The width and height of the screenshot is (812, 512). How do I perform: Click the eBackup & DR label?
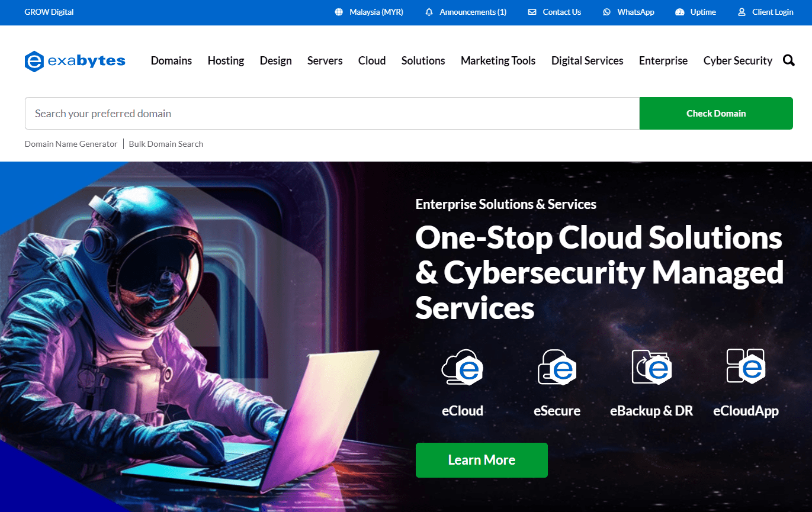[x=651, y=410]
